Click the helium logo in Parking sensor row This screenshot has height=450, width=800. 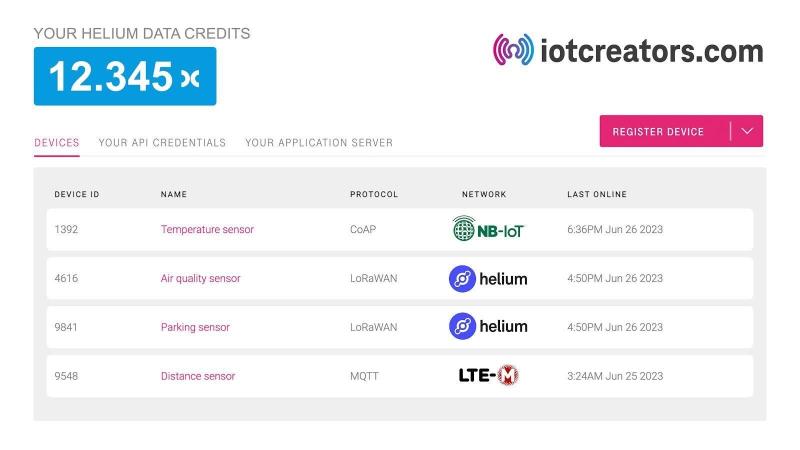(488, 327)
